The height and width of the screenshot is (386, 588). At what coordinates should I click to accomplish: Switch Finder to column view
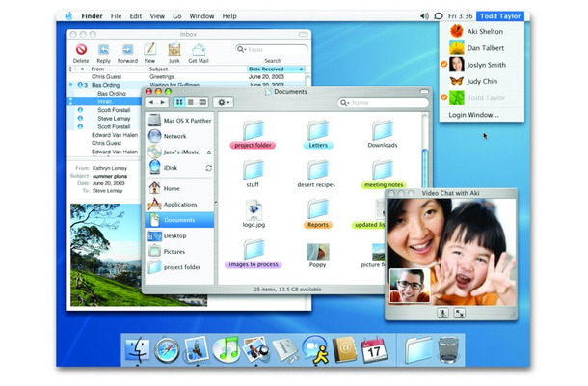[202, 102]
